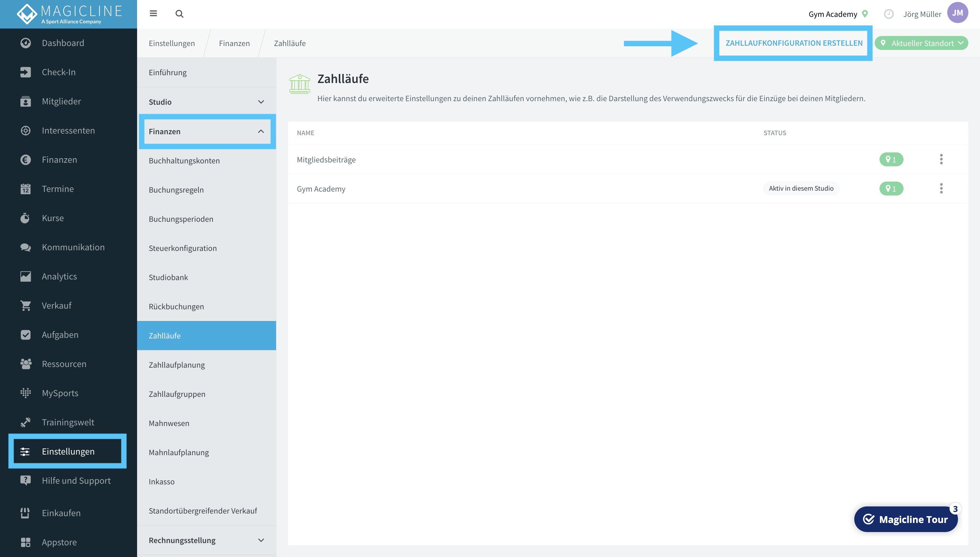Click the green location badge for Mitgliedsbeiträge
This screenshot has height=557, width=980.
click(x=891, y=159)
